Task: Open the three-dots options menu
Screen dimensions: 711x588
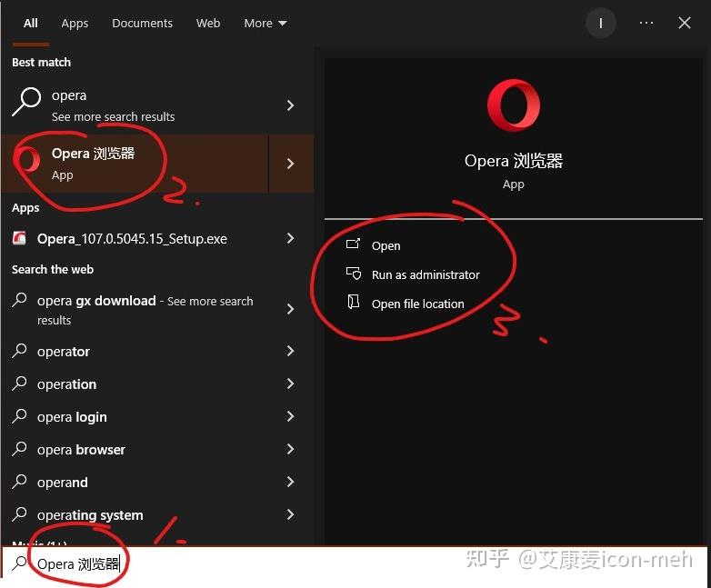Action: pos(646,23)
